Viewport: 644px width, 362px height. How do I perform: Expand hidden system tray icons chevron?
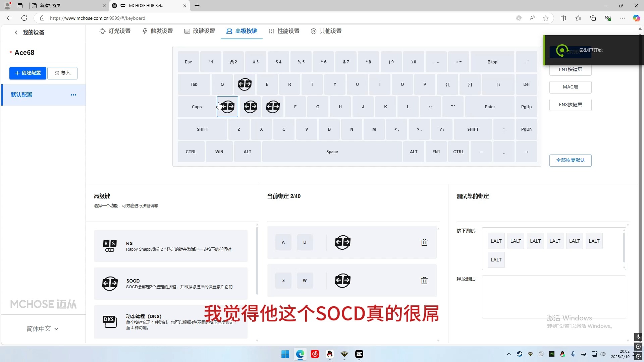tap(508, 354)
